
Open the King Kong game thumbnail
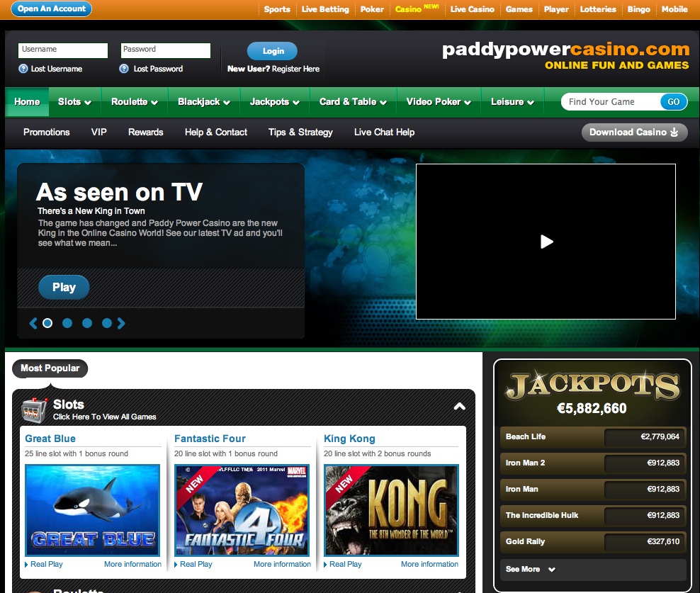pyautogui.click(x=392, y=510)
